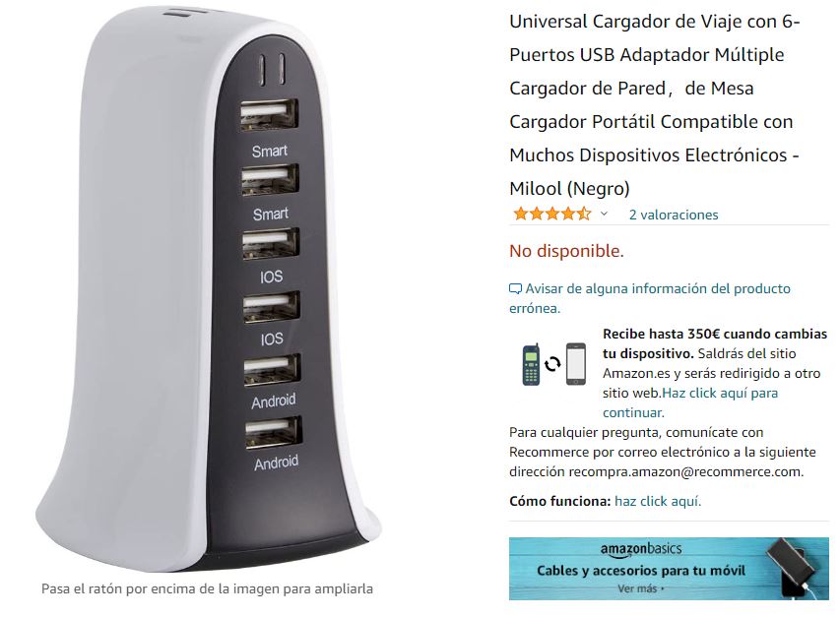The height and width of the screenshot is (617, 840).
Task: Click 'Ver más' in the AmazonBasics banner
Action: pos(640,588)
